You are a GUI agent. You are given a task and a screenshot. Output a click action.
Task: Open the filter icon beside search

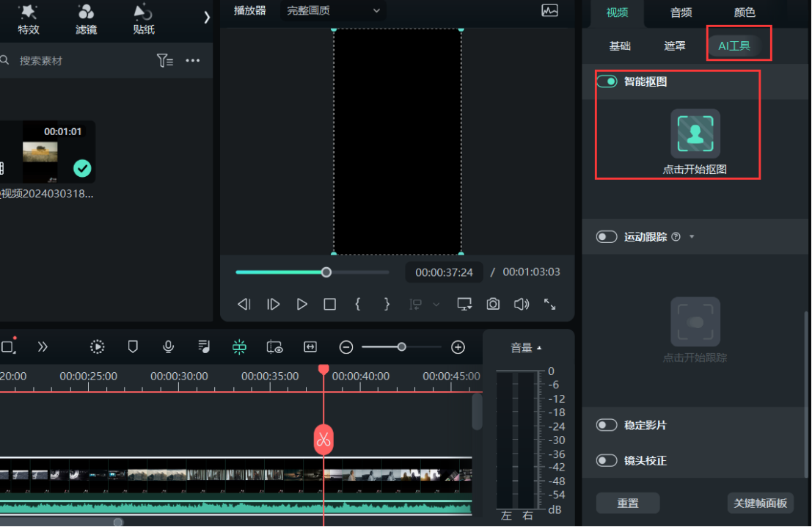click(165, 61)
